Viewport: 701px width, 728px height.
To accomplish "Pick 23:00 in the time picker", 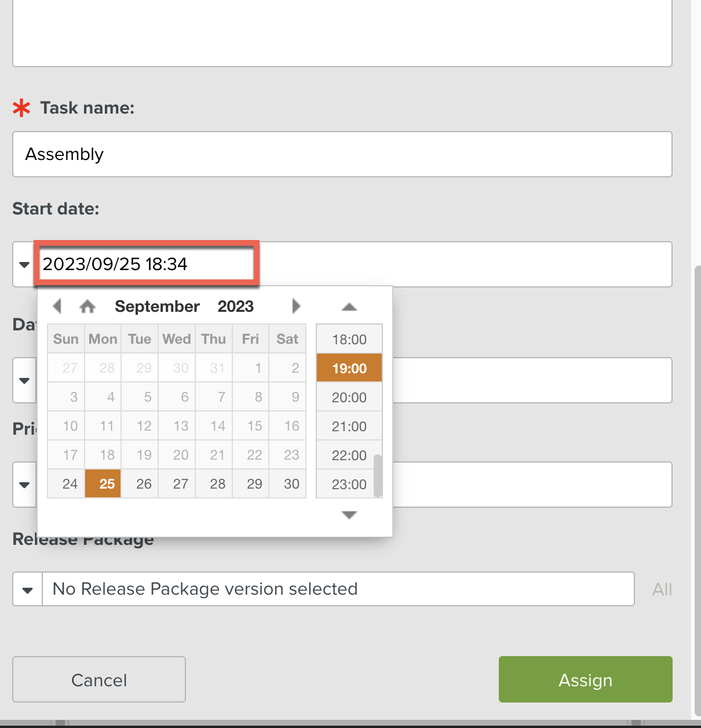I will click(x=349, y=485).
